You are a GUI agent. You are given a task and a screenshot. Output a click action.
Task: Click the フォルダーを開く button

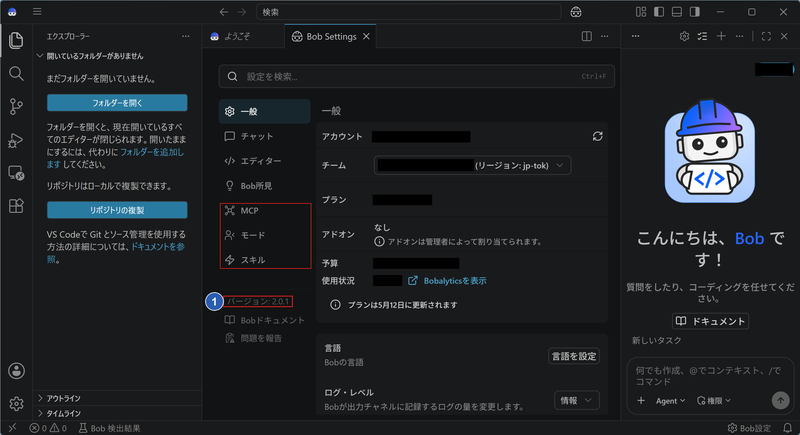click(117, 103)
